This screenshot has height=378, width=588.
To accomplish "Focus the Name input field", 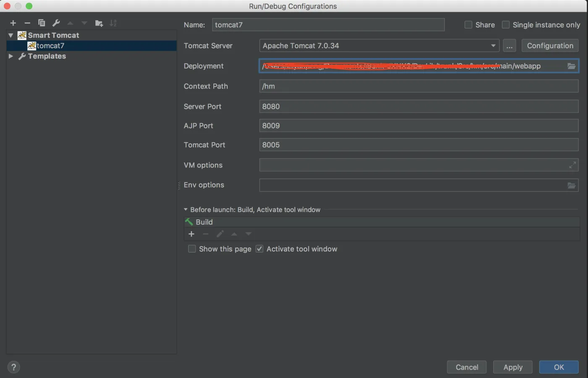I will (328, 25).
